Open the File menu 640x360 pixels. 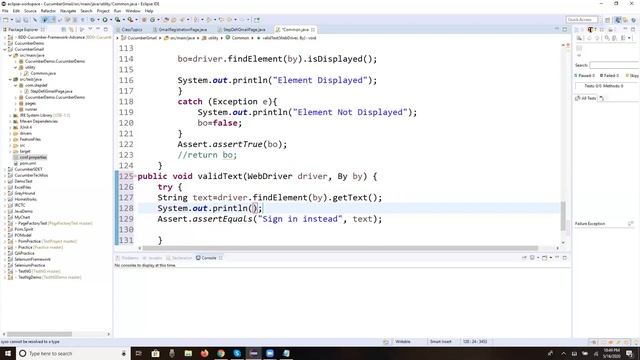[5, 11]
